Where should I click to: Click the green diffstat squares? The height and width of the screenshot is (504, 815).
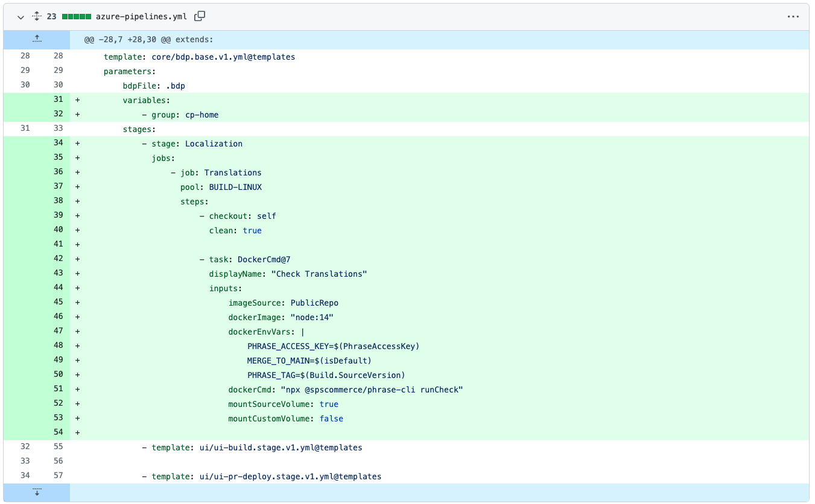pos(75,17)
